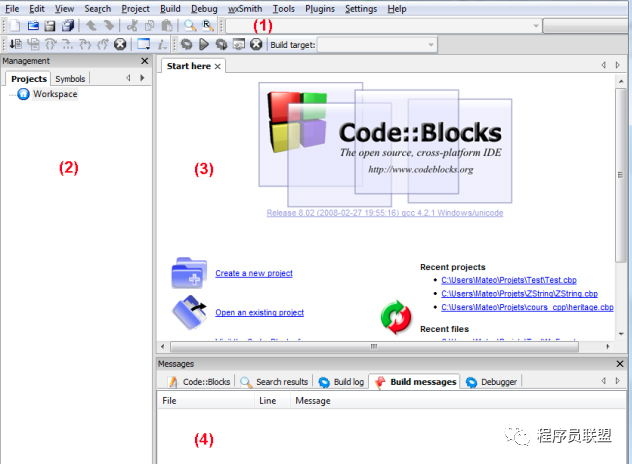Viewport: 632px width, 464px height.
Task: Switch to the Build log tab
Action: pos(341,382)
